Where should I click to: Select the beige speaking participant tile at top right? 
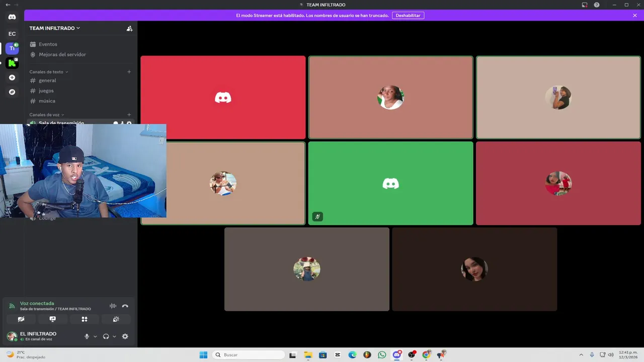click(558, 97)
